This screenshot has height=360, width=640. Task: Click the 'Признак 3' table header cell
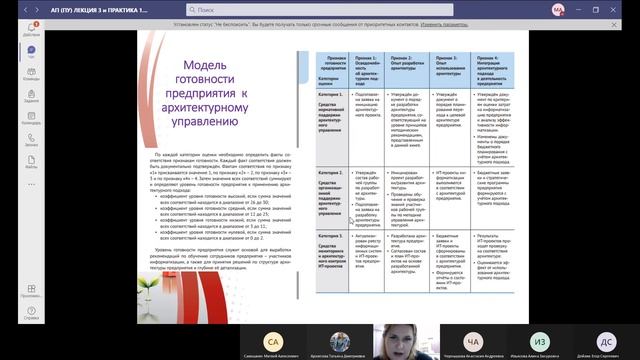coord(450,71)
